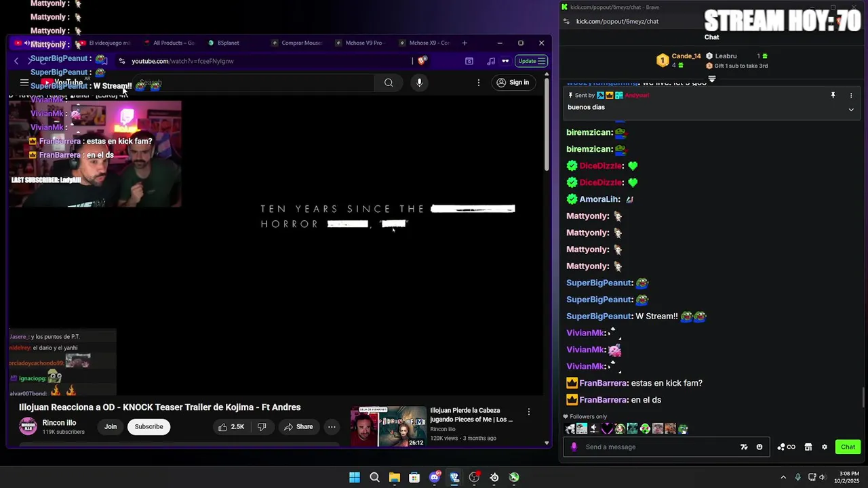Image resolution: width=868 pixels, height=488 pixels.
Task: Open the Kick channel points infinity icon
Action: click(787, 447)
